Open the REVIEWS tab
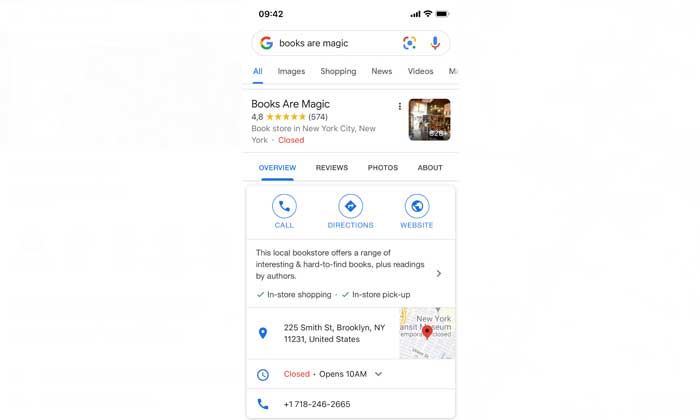The image size is (700, 420). 332,168
